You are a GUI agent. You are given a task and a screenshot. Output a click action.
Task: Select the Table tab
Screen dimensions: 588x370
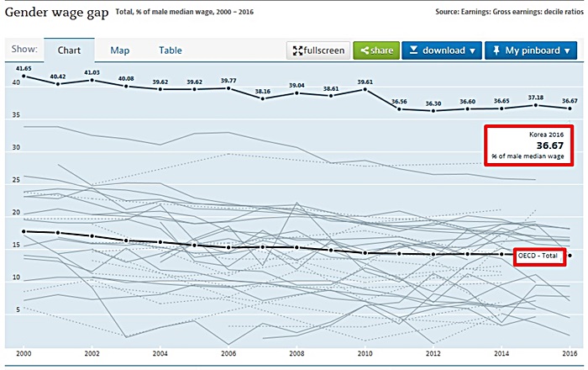[x=171, y=50]
